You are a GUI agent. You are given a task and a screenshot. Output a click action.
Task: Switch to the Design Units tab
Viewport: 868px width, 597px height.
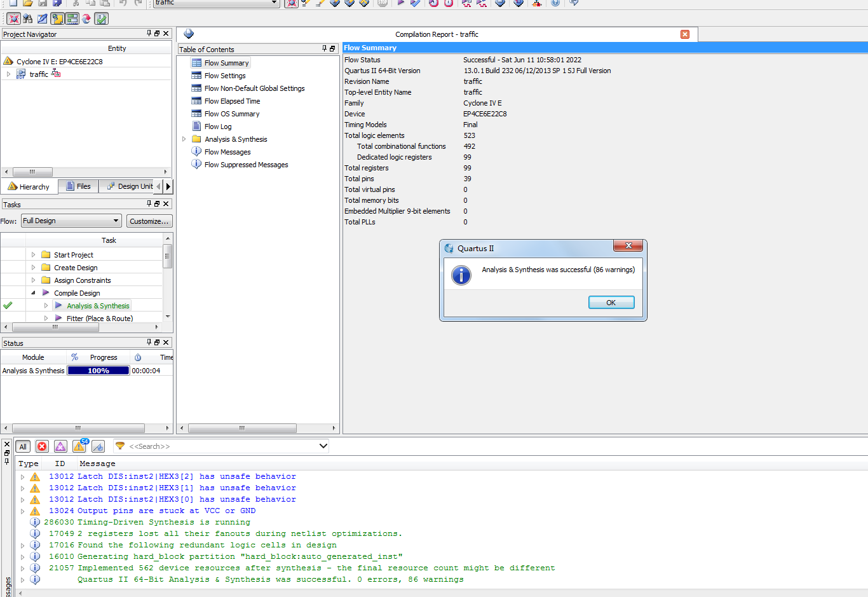click(x=130, y=186)
